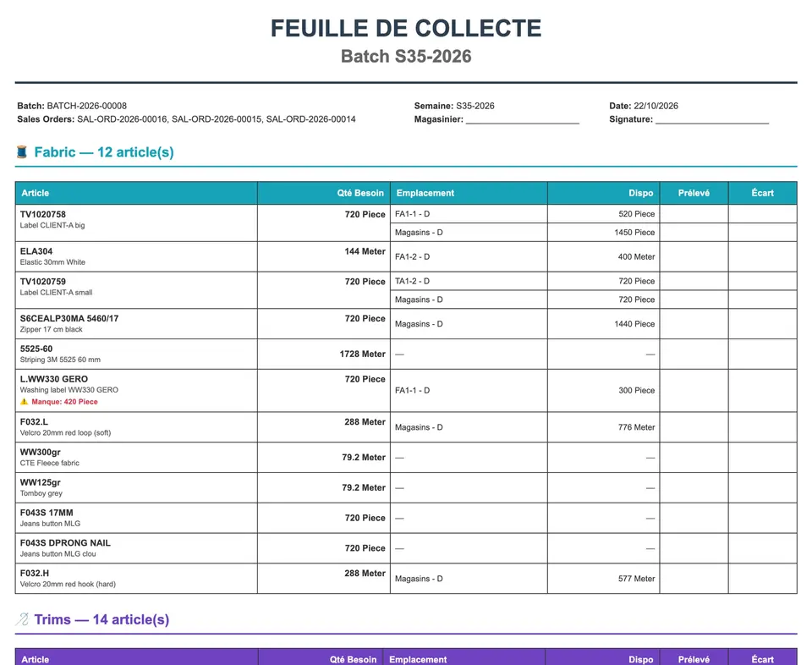
Task: Click the 144 Meter quantity
Action: tap(365, 252)
